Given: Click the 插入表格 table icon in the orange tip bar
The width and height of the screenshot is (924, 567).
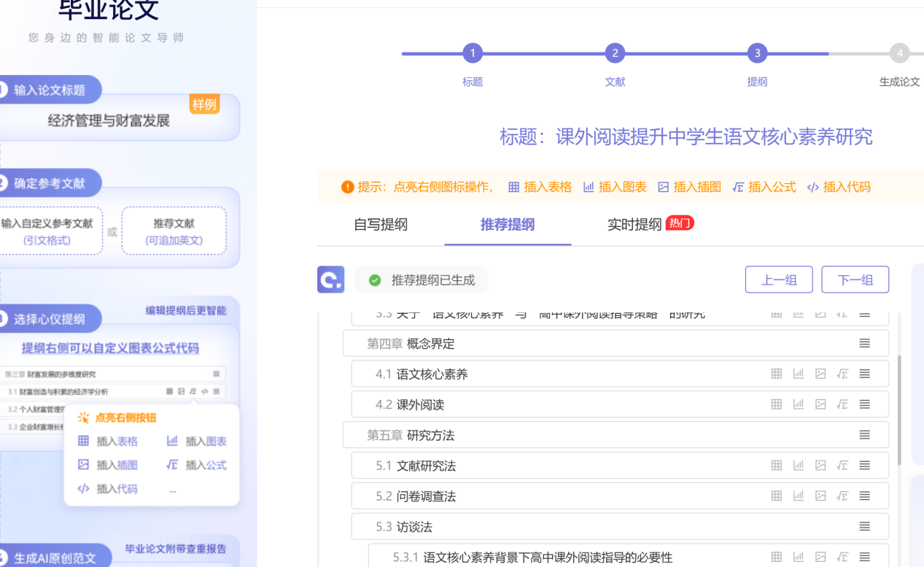Looking at the screenshot, I should coord(513,187).
